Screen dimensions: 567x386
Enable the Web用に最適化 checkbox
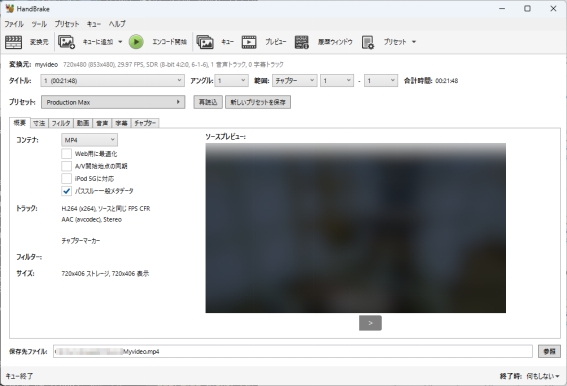click(x=67, y=154)
